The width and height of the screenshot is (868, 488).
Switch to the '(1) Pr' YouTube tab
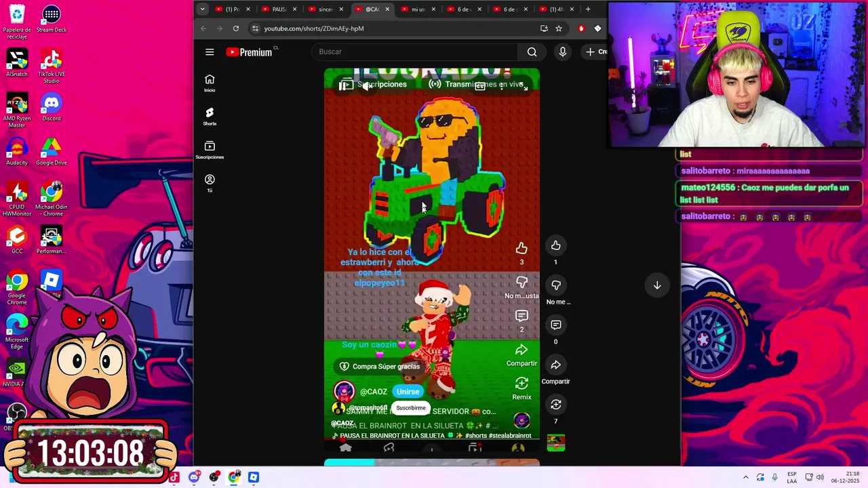click(233, 9)
